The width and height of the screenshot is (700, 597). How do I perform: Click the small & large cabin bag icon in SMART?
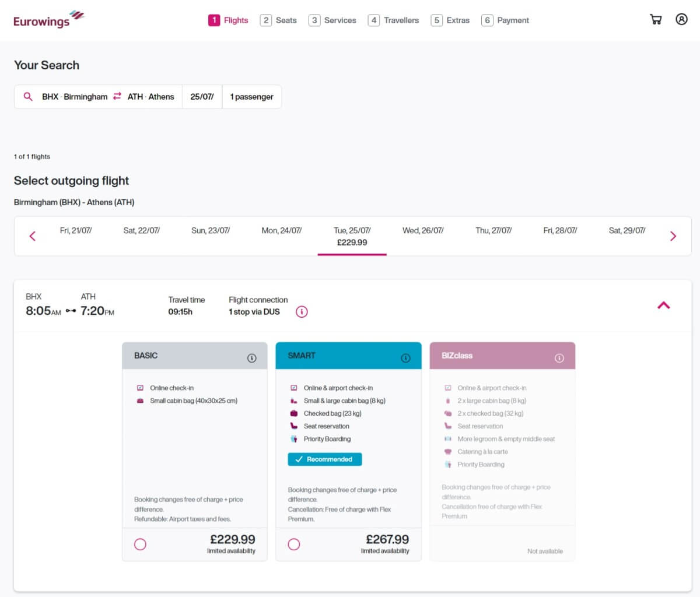click(294, 401)
